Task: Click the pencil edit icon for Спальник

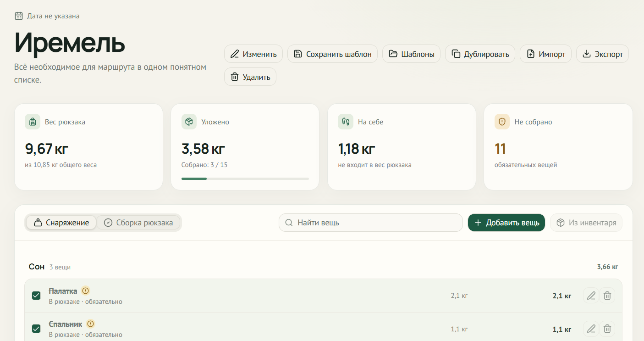Action: click(x=591, y=329)
